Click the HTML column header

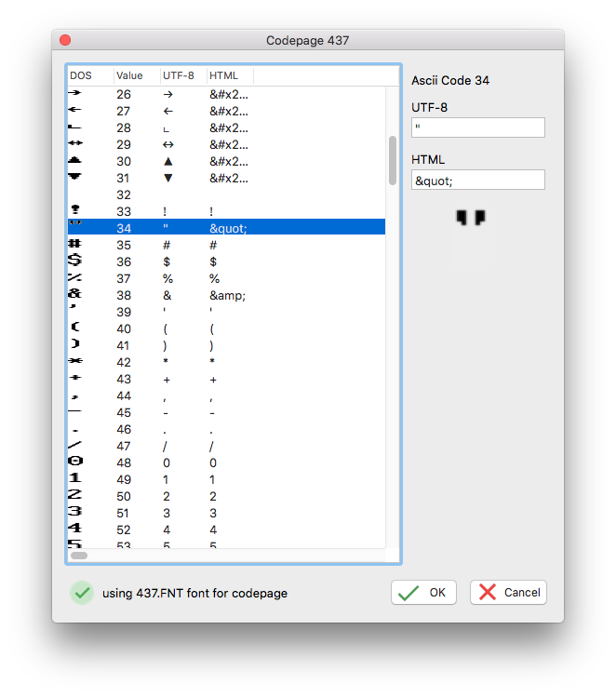[x=229, y=75]
